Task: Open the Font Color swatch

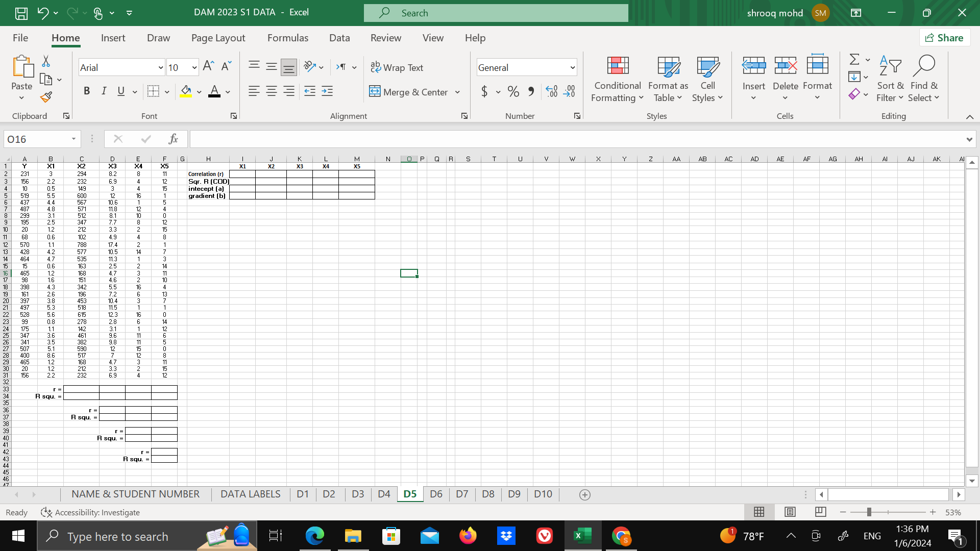Action: coord(215,91)
